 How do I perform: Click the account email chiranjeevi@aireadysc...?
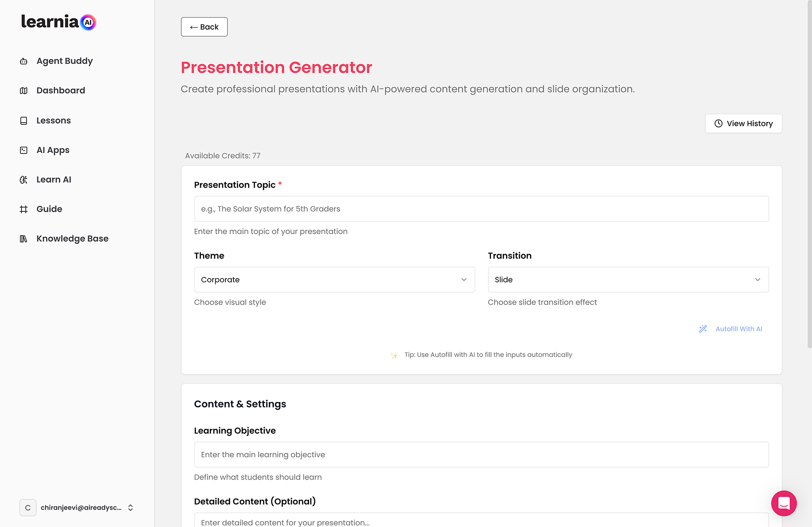point(81,508)
